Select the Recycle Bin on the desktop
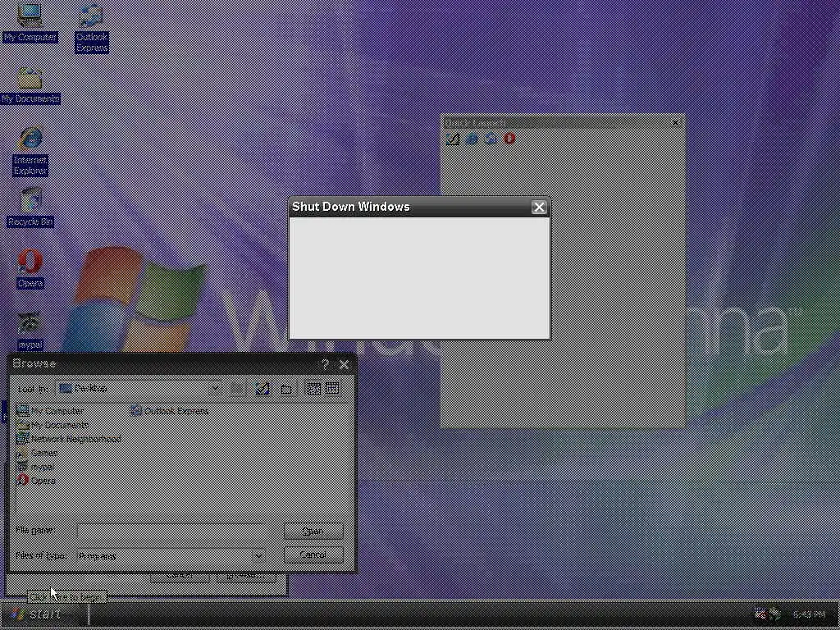This screenshot has width=840, height=630. click(x=30, y=207)
